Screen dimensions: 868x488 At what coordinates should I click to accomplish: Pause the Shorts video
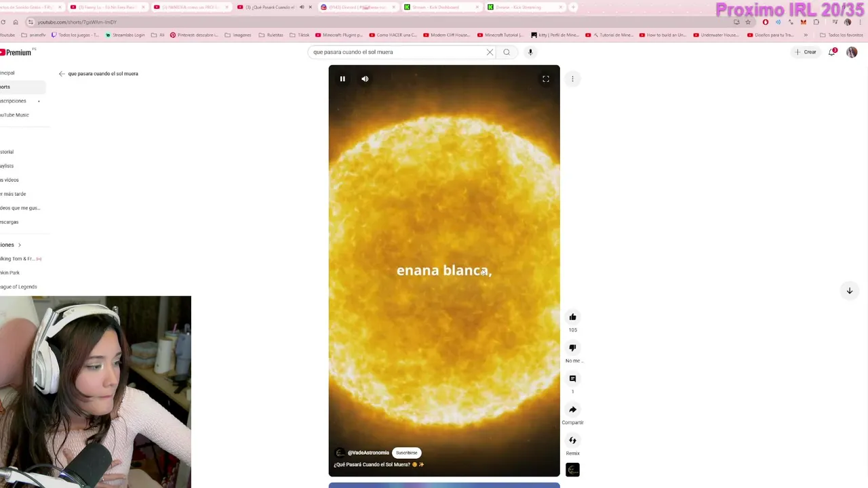point(342,79)
